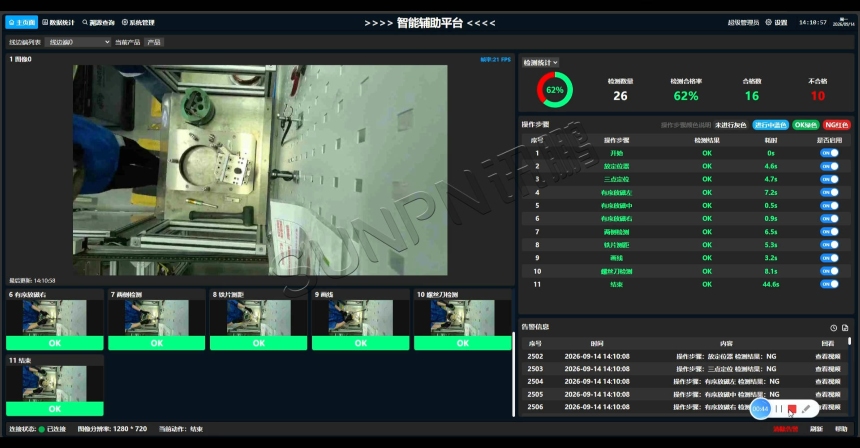
Task: Click the clock history icon in alarm panel
Action: point(834,328)
